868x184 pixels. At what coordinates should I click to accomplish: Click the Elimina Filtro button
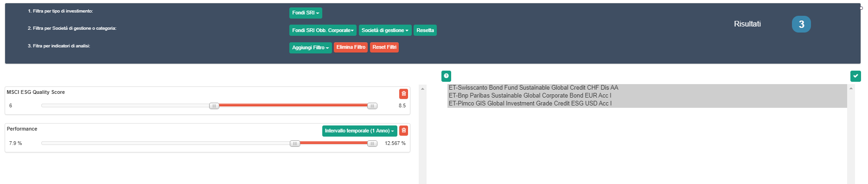351,47
